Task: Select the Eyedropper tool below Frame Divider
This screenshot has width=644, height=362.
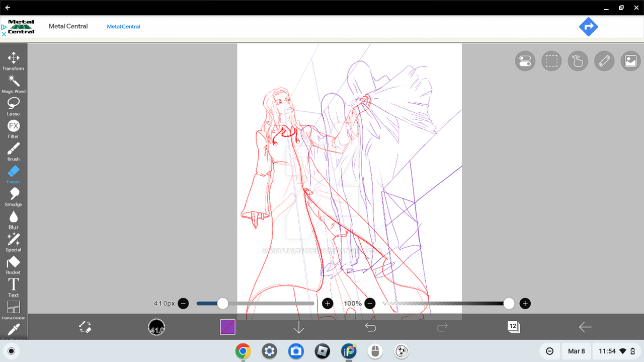Action: [x=14, y=330]
